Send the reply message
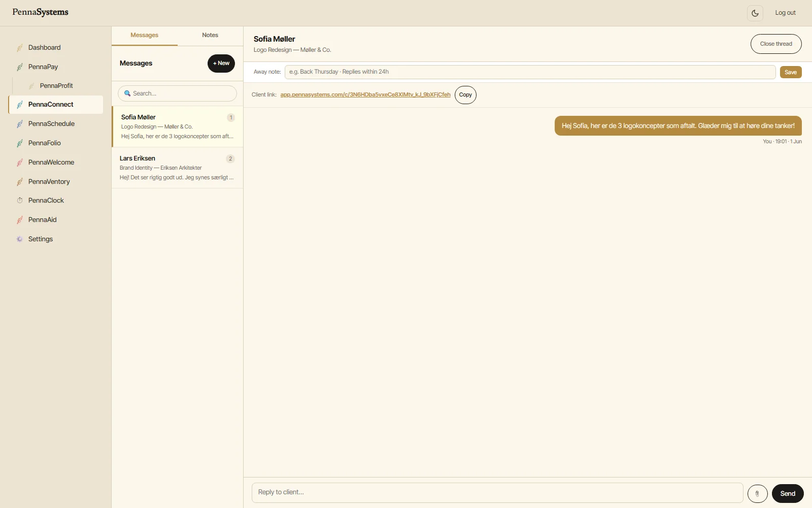Viewport: 812px width, 508px height. coord(788,494)
